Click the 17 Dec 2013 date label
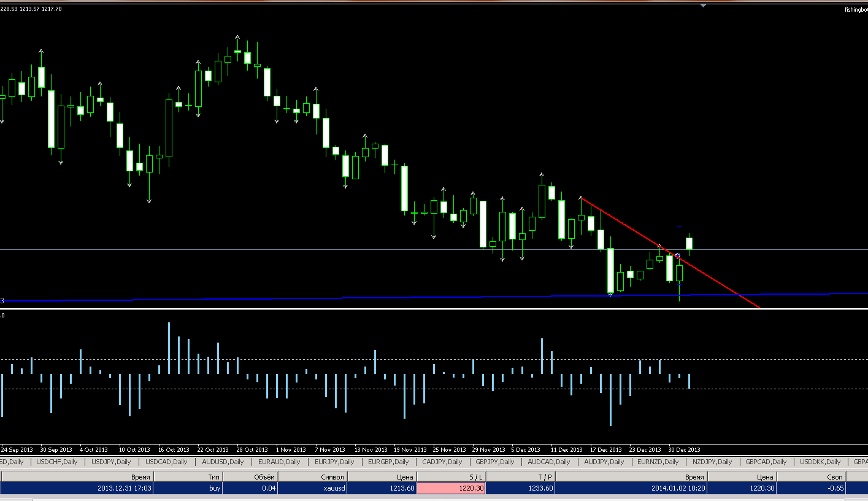Image resolution: width=868 pixels, height=501 pixels. tap(606, 449)
